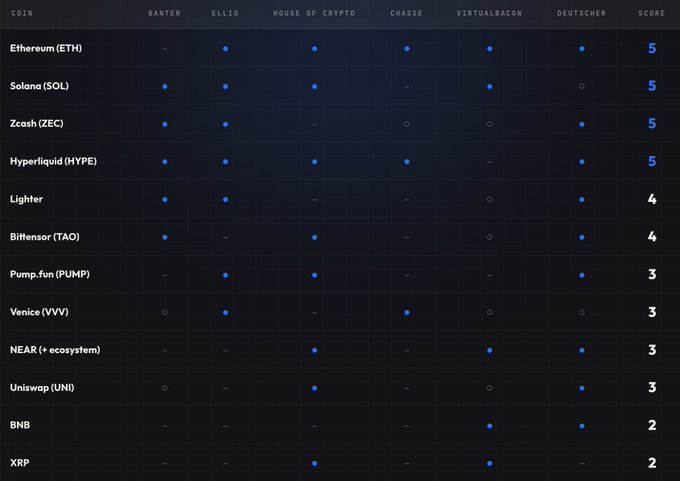The image size is (680, 481).
Task: Click Uniswap's blue dot under Deutscher
Action: (582, 388)
